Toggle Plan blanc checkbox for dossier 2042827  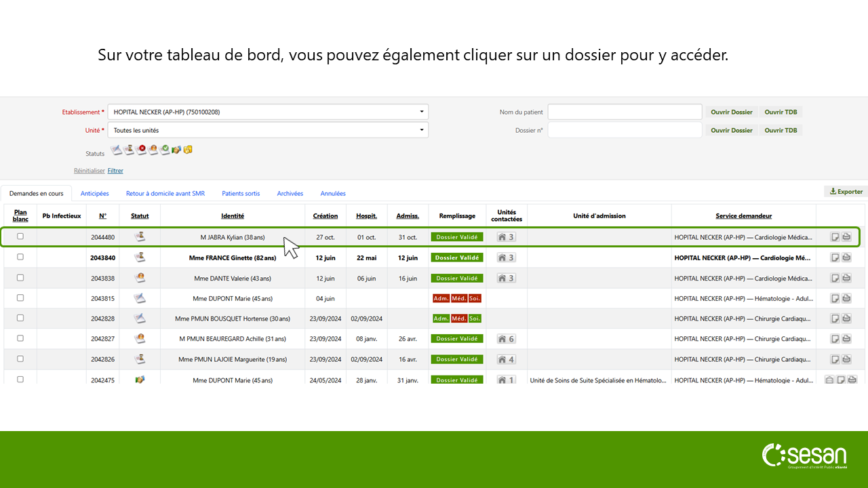coord(20,338)
